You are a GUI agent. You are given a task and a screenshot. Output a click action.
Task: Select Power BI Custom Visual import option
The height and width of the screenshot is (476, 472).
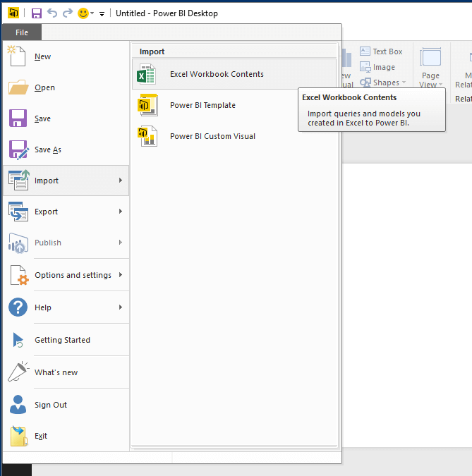[x=234, y=136]
